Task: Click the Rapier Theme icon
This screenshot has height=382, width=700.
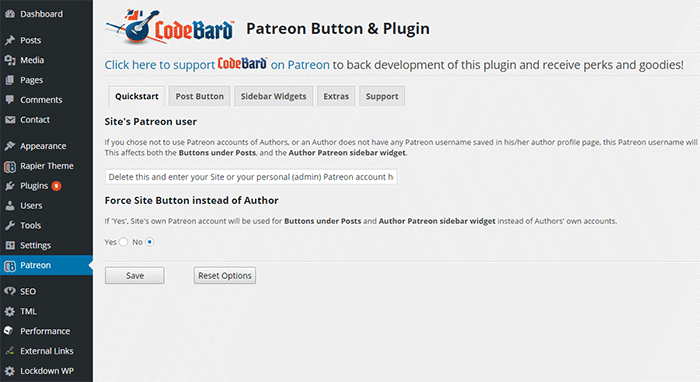Action: (x=10, y=166)
